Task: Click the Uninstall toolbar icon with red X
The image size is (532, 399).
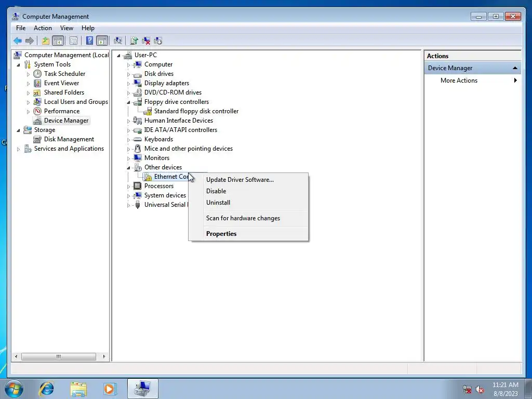Action: coord(146,41)
